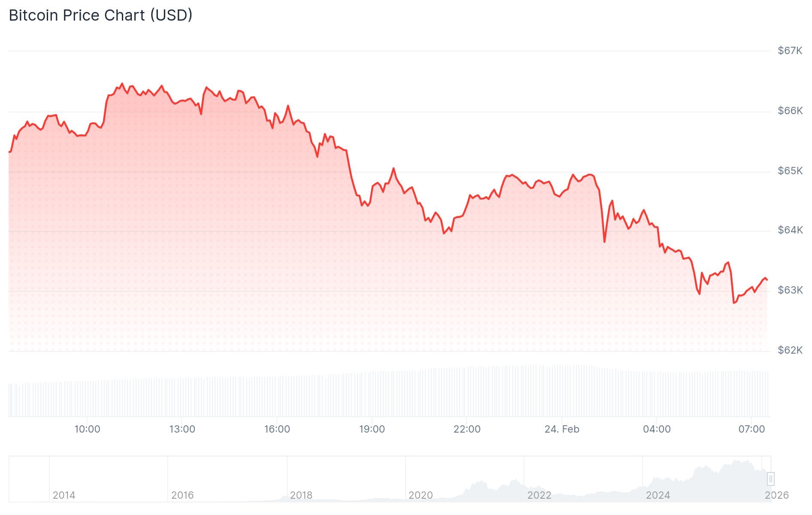Click the 24. Feb date label
This screenshot has width=812, height=515.
562,429
